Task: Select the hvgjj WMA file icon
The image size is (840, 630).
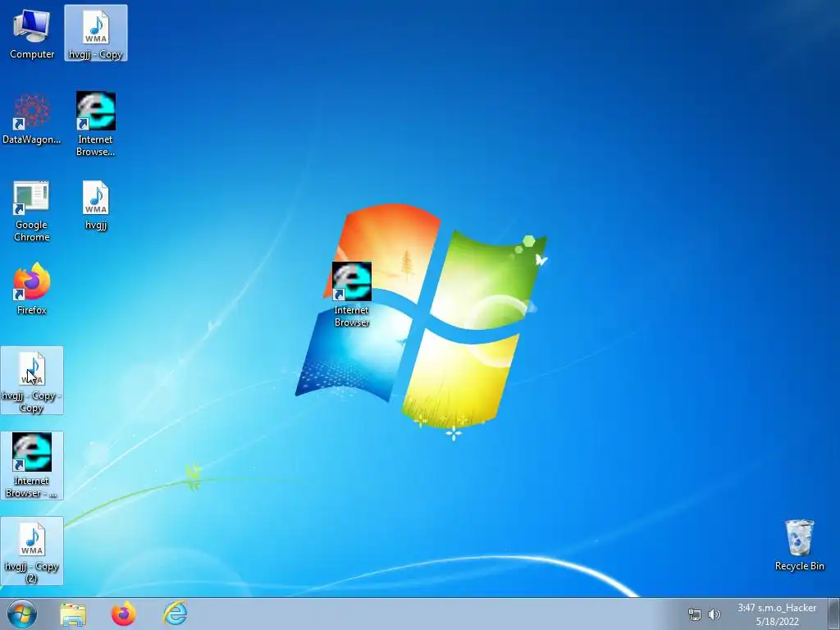Action: point(96,205)
